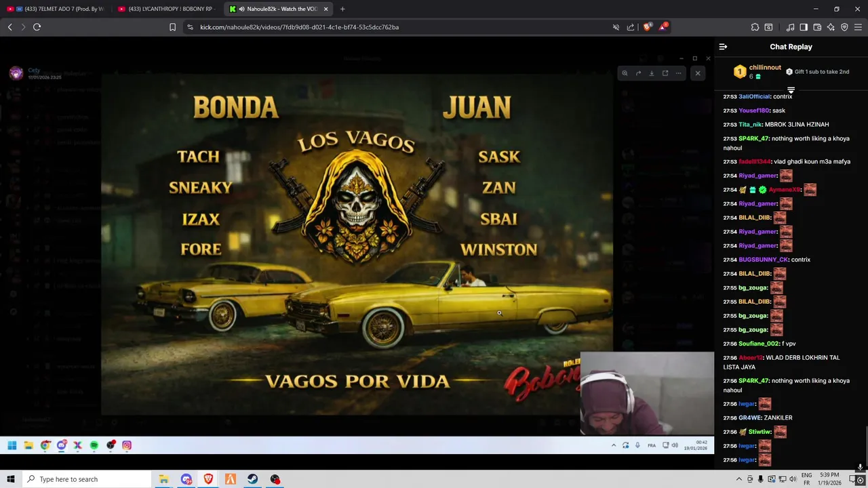Reload the Kick VOD page
Image resolution: width=868 pixels, height=488 pixels.
tap(37, 27)
